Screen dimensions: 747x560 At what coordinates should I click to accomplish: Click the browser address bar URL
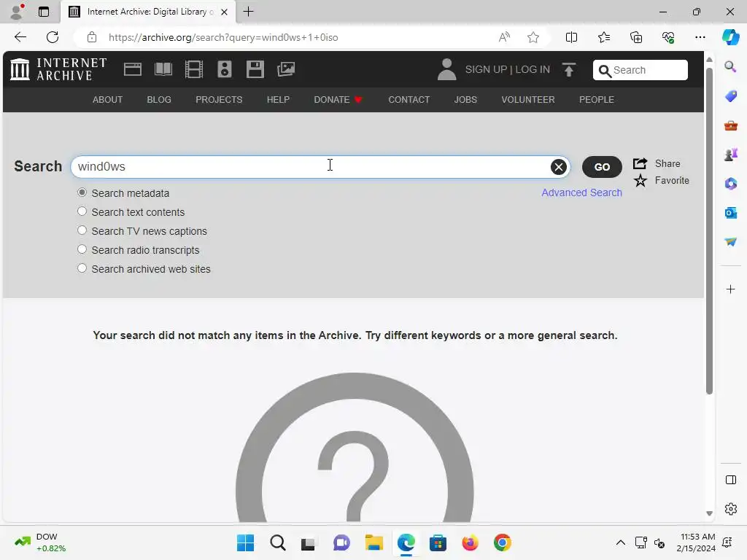(x=223, y=37)
